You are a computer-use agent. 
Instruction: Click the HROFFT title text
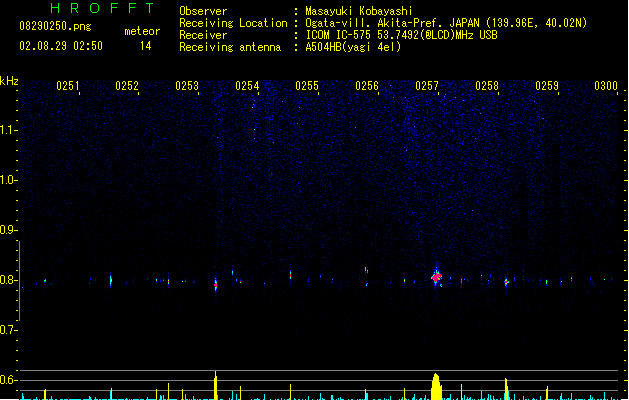102,8
